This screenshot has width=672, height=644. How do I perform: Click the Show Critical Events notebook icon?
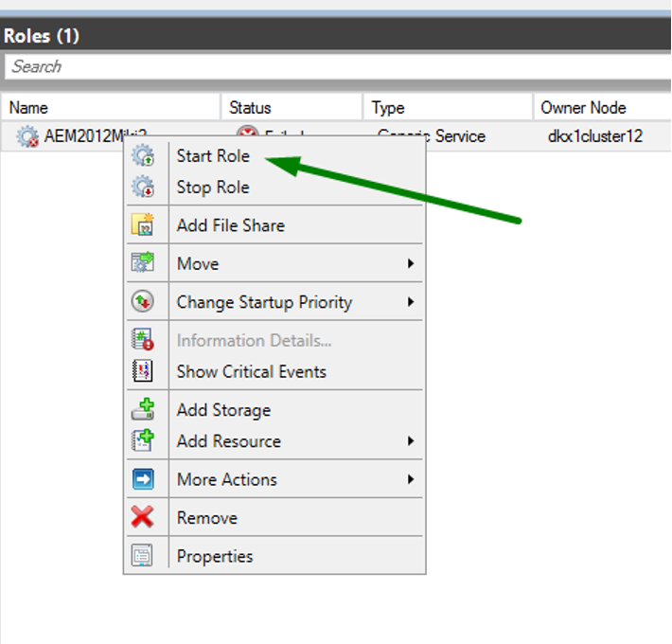143,371
